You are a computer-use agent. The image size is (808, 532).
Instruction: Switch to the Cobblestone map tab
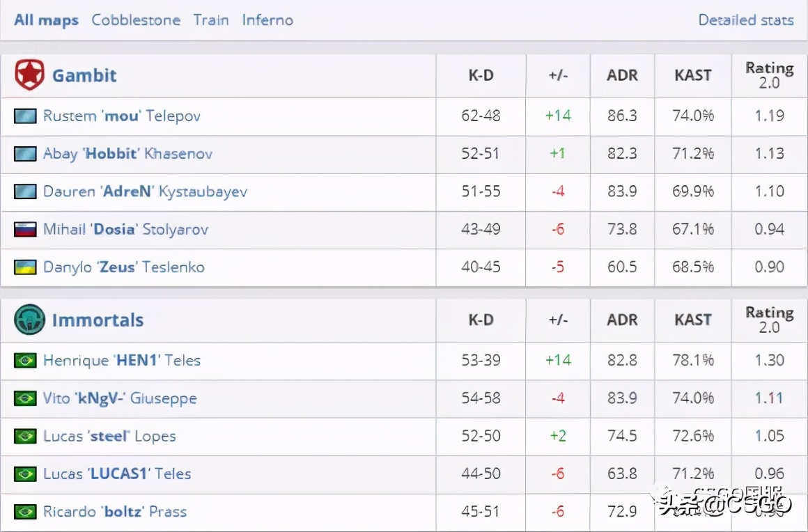click(x=136, y=20)
